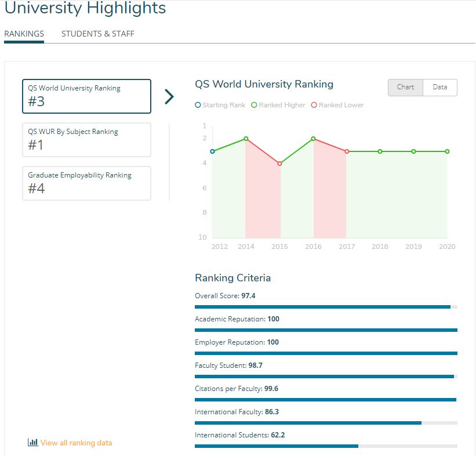
Task: Click the Citations per Faculty: 99.6 label
Action: tap(237, 389)
